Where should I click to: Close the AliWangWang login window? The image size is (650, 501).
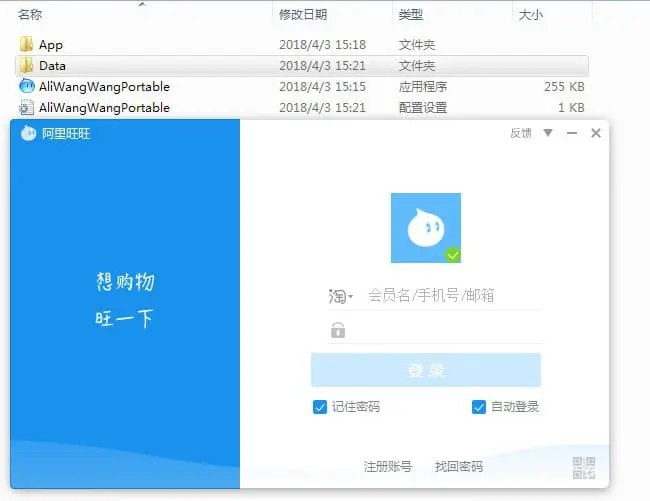[596, 133]
